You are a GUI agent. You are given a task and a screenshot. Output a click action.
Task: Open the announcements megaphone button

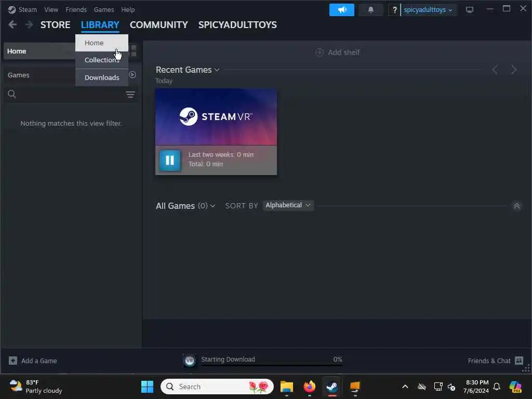click(342, 10)
